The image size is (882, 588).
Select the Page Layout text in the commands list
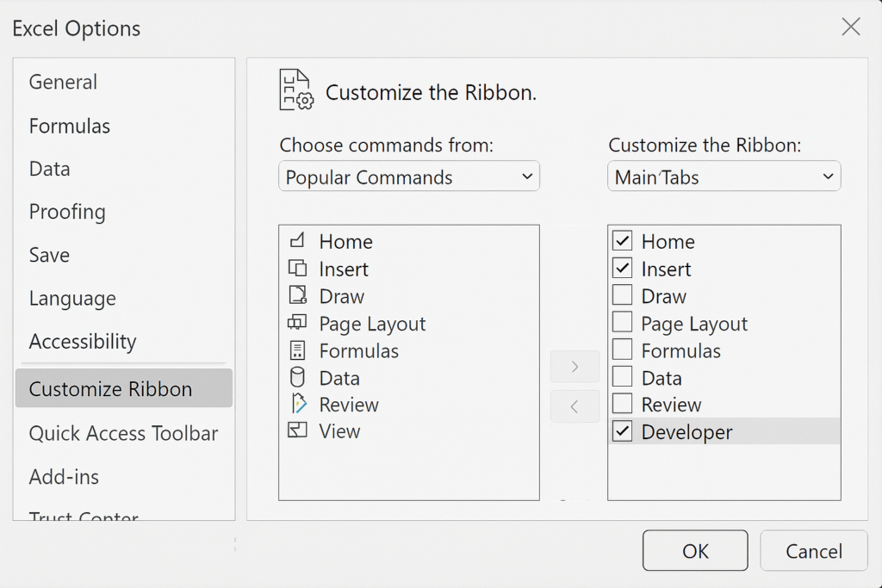[x=372, y=323]
